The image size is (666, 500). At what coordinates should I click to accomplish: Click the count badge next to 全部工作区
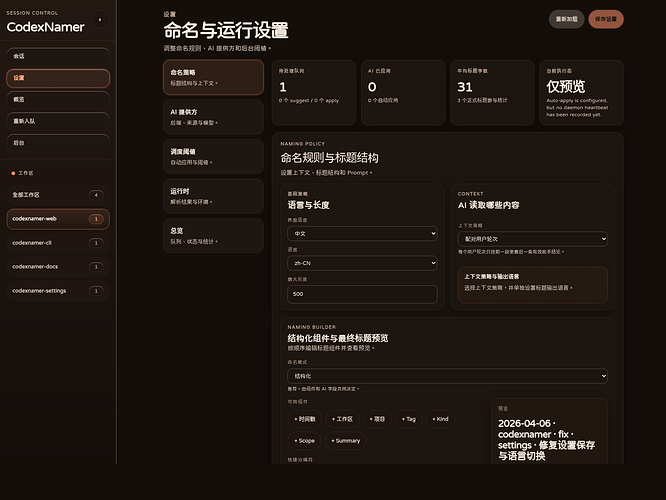(x=96, y=195)
